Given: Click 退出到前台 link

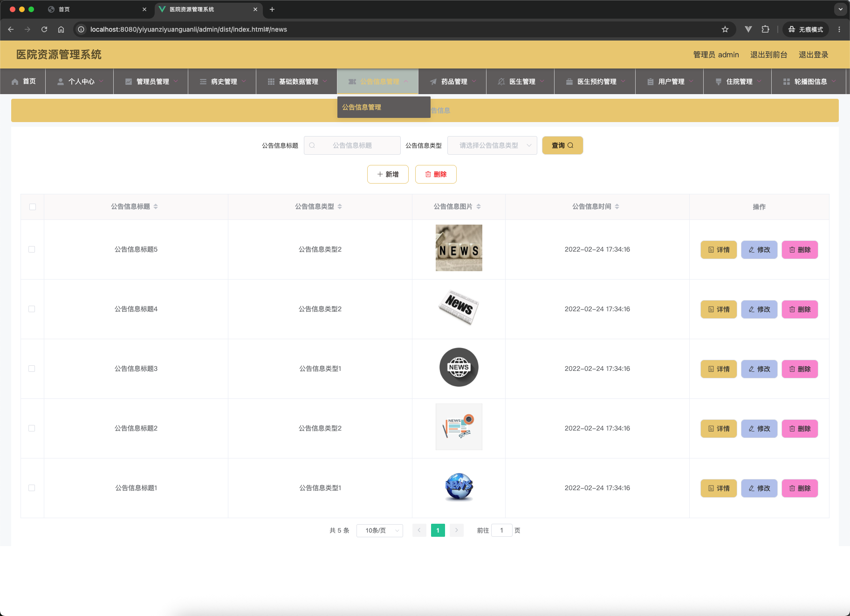Looking at the screenshot, I should click(768, 55).
